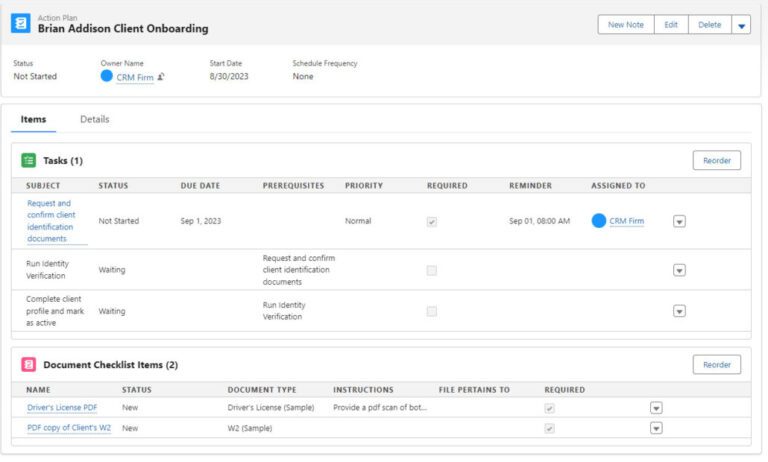Open the Driver's License PDF link
The height and width of the screenshot is (462, 768).
pyautogui.click(x=62, y=408)
